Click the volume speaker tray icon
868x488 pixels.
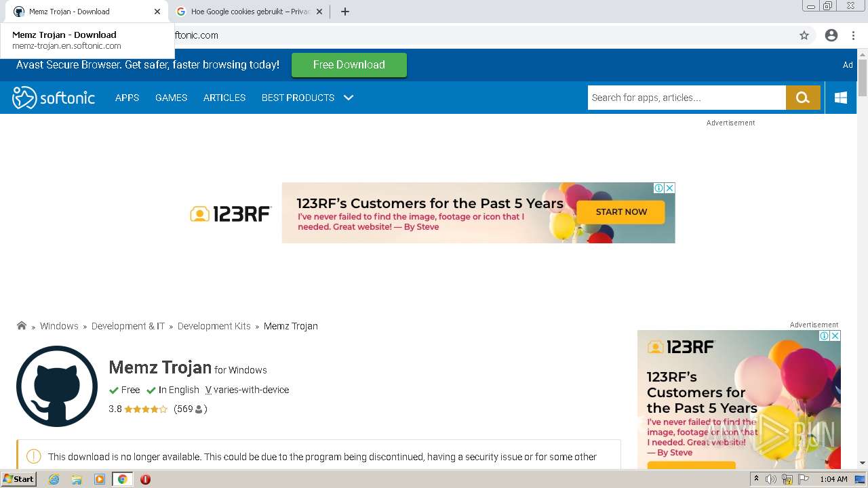[x=771, y=479]
